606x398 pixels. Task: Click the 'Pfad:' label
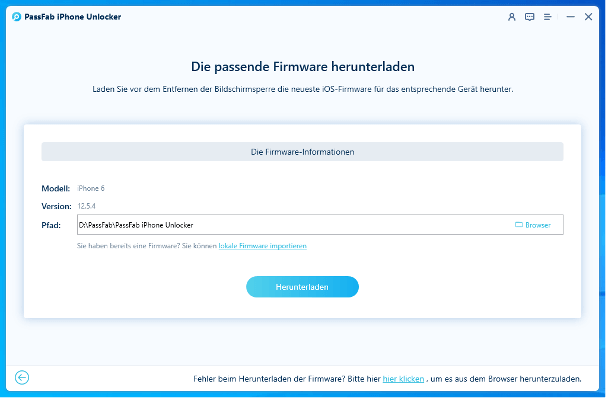click(51, 225)
